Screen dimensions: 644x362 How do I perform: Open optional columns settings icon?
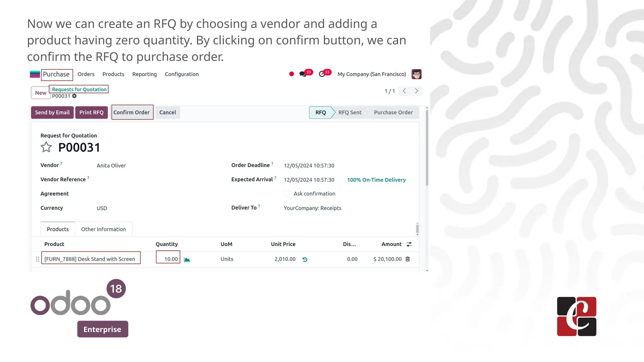point(409,244)
